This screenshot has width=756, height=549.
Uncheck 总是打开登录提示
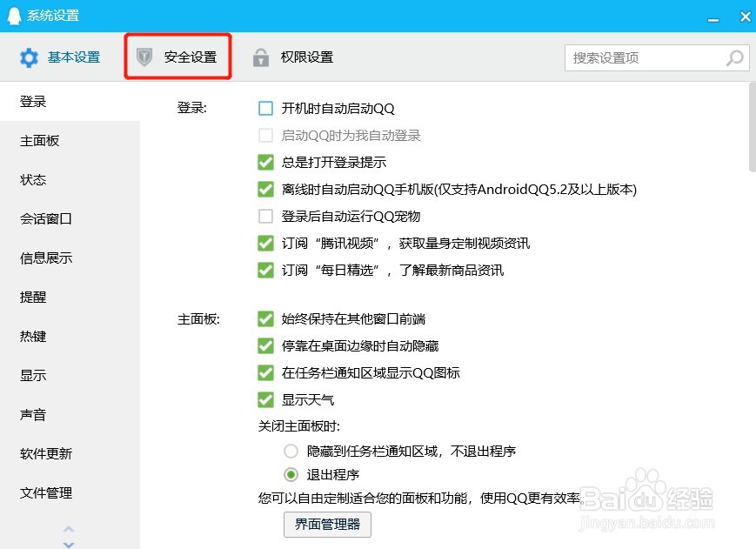click(265, 163)
